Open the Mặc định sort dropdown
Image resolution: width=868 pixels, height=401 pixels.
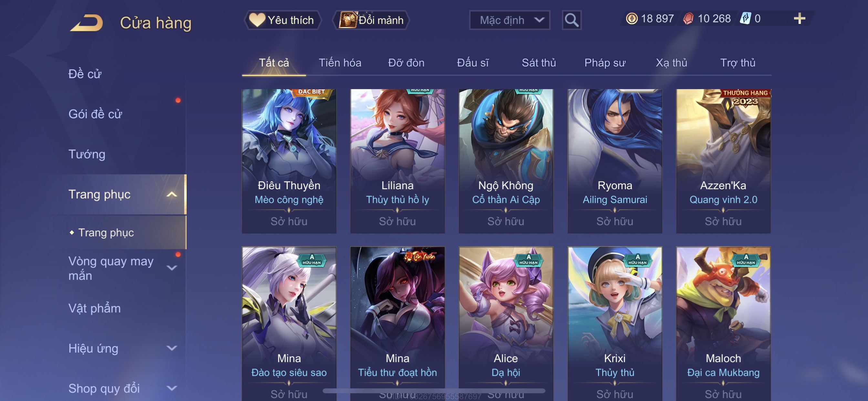(510, 20)
